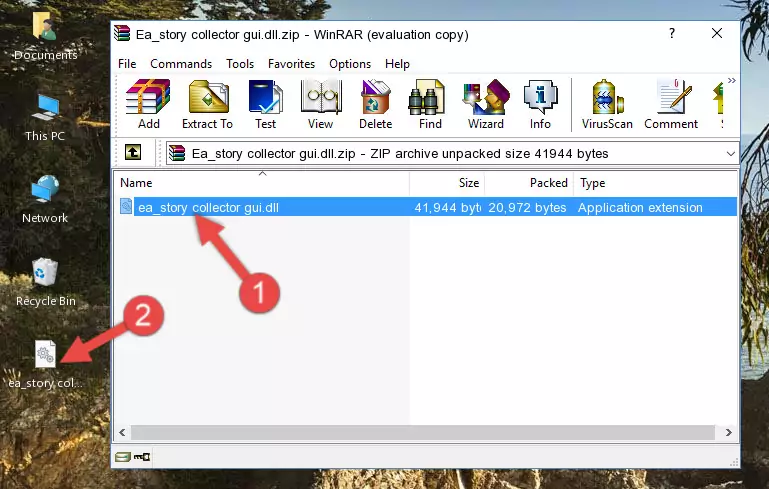Click the horizontal scrollbar track
769x489 pixels.
[x=423, y=433]
